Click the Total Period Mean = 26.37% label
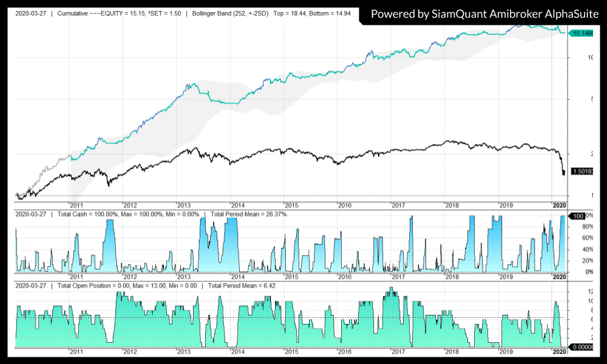This screenshot has width=607, height=364. point(248,214)
